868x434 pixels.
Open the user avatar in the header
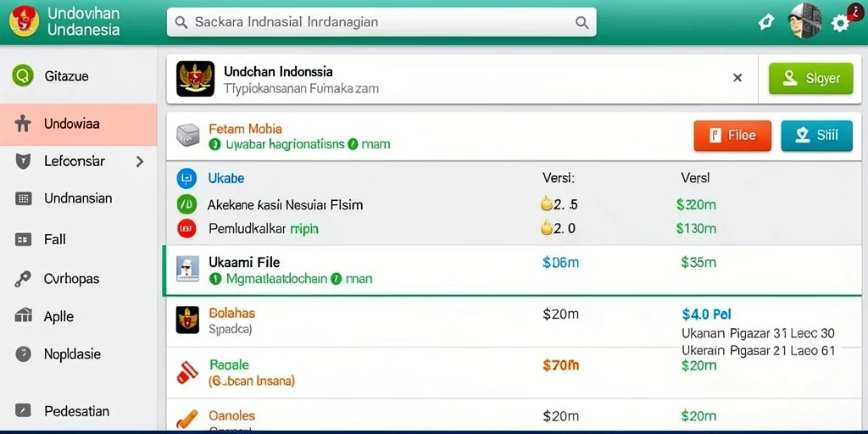[x=805, y=20]
